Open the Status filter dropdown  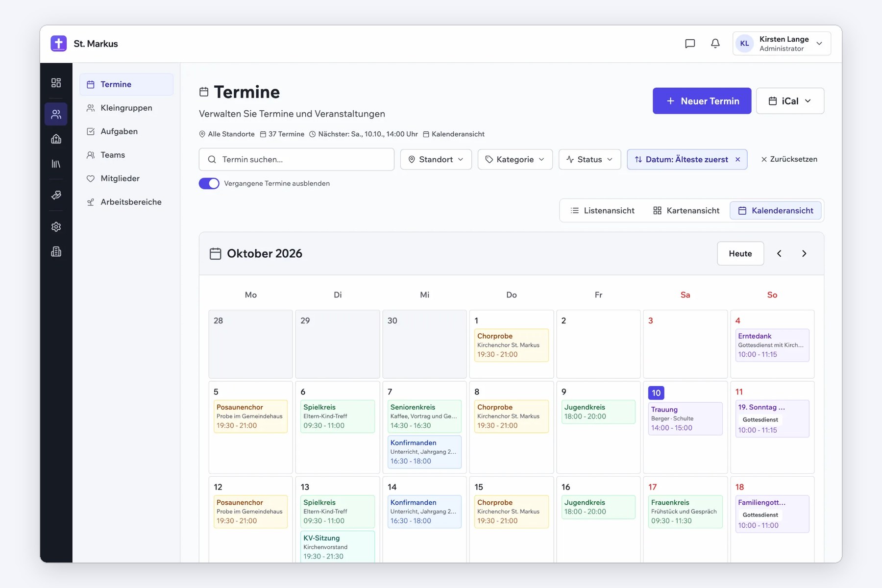click(590, 160)
